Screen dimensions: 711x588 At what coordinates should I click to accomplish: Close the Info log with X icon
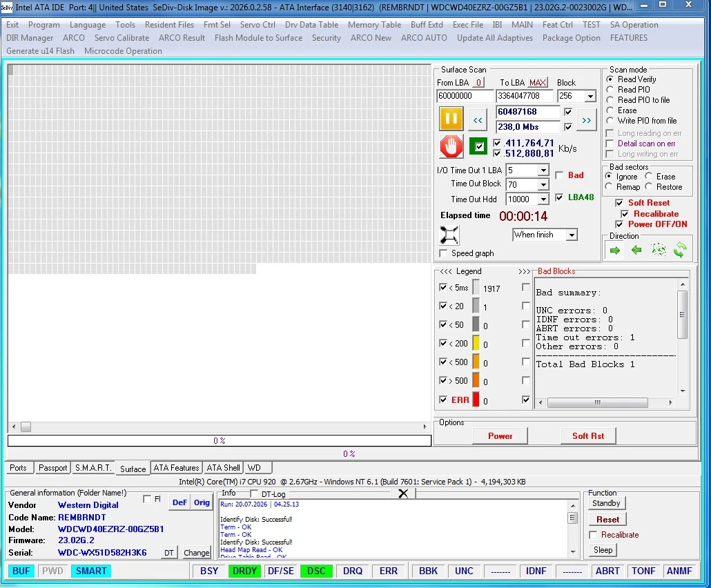click(403, 493)
